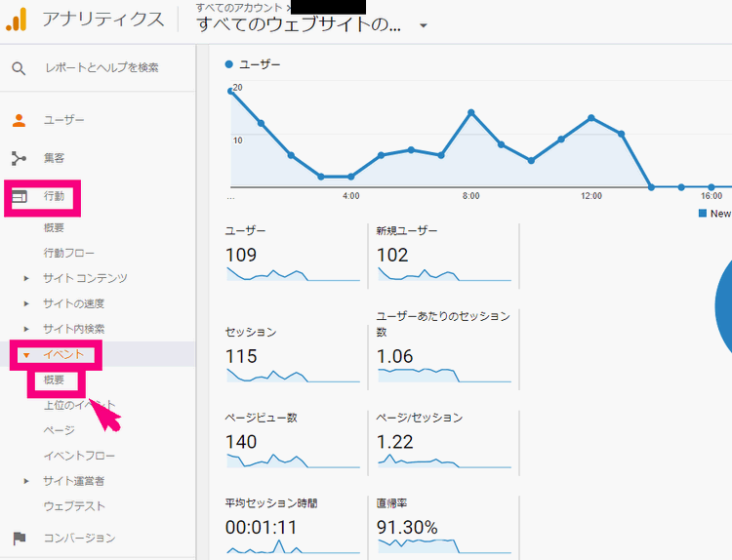
Task: Click the 16:00 axis label
Action: point(711,196)
